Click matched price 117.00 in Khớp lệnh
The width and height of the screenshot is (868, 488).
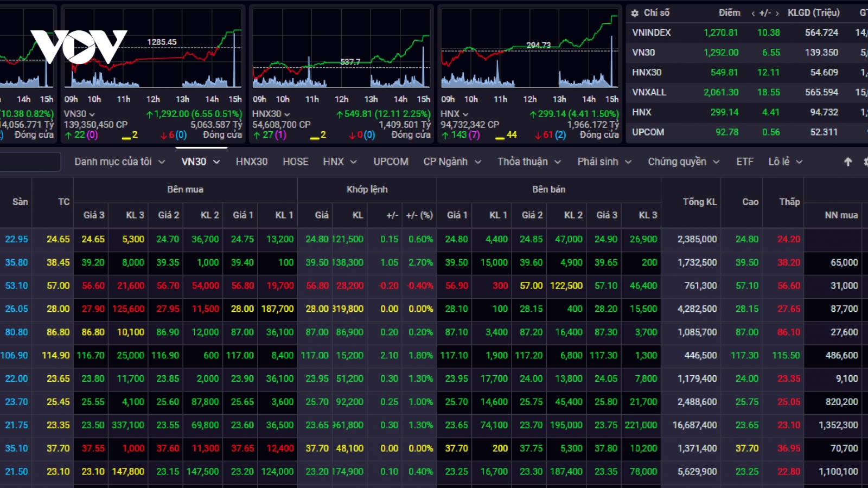coord(315,355)
